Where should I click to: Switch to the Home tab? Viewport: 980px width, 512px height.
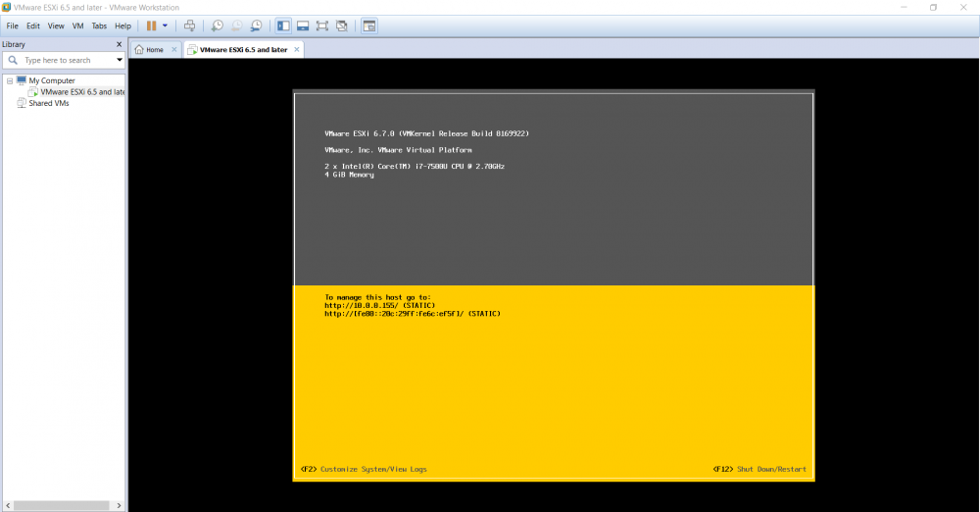tap(155, 49)
